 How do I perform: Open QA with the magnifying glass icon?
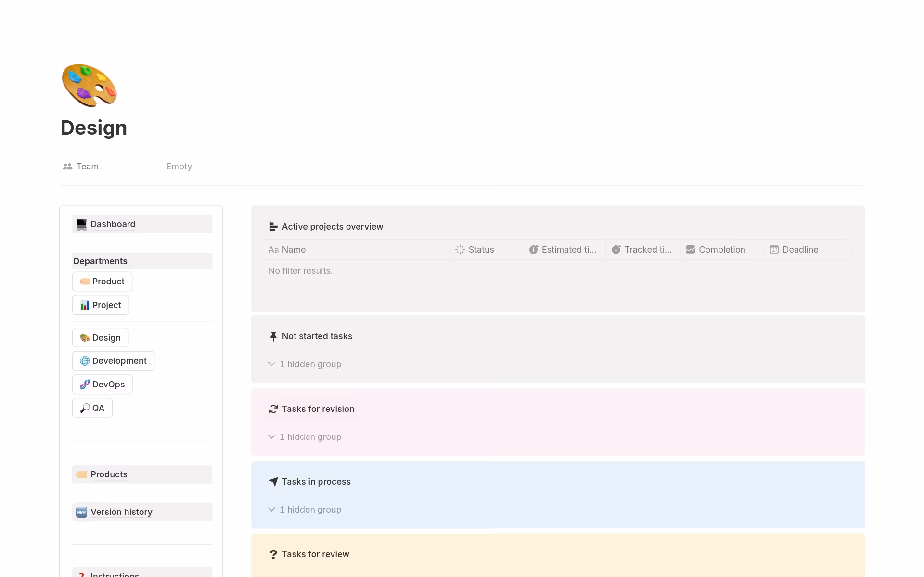[x=91, y=408]
